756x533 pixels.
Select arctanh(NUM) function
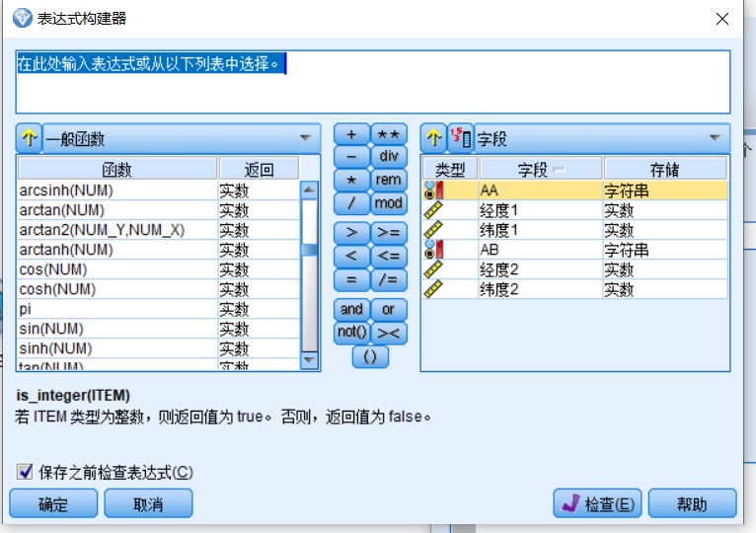tap(159, 250)
